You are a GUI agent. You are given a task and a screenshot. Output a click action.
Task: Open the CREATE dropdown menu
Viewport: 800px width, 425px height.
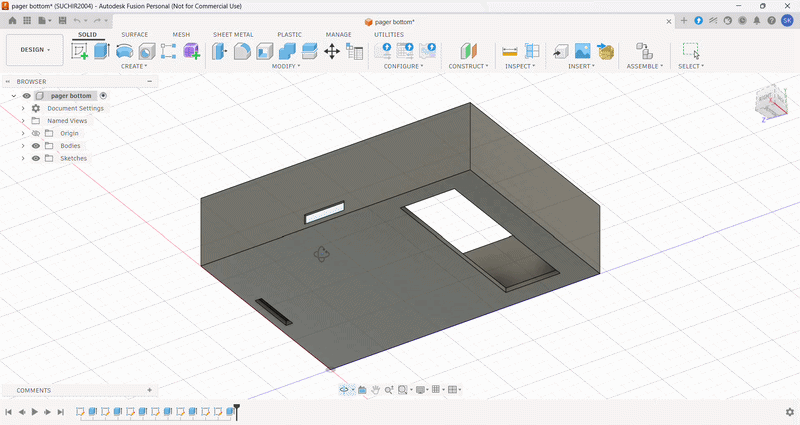tap(134, 66)
